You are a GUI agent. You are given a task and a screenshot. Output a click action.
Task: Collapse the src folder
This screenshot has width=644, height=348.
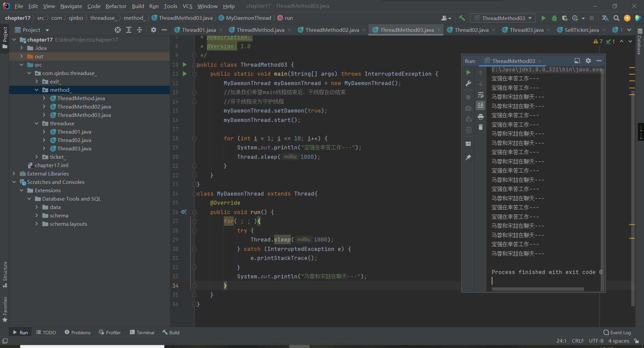(x=21, y=65)
